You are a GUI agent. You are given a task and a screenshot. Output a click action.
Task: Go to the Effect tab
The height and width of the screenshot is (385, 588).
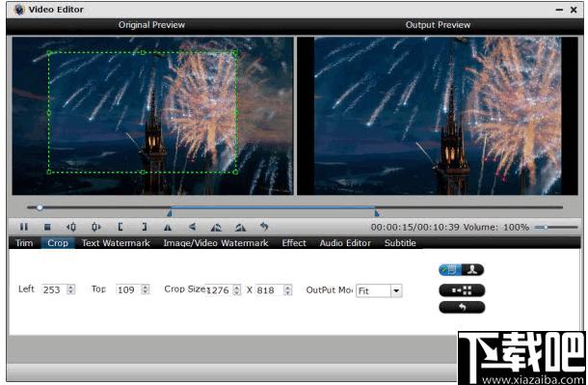[294, 243]
